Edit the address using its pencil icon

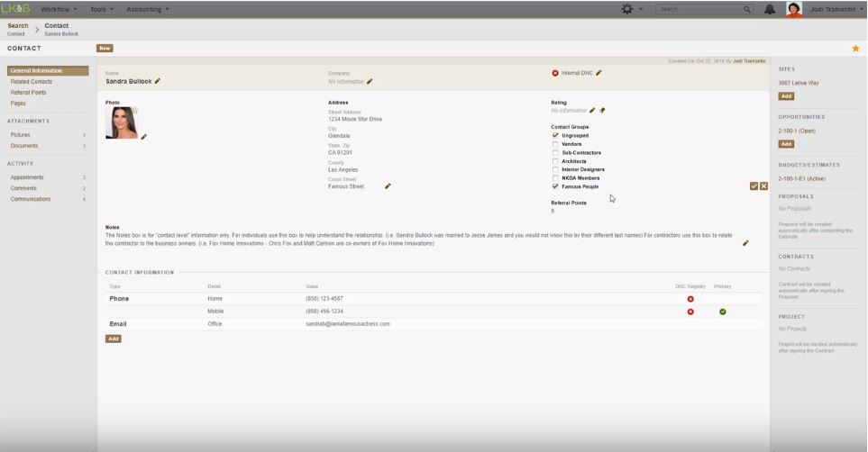click(388, 186)
